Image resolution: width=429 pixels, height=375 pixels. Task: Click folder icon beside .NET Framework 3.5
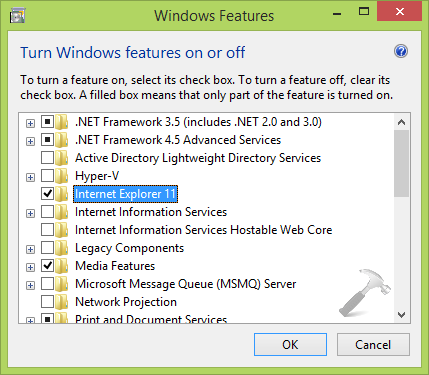[x=62, y=122]
